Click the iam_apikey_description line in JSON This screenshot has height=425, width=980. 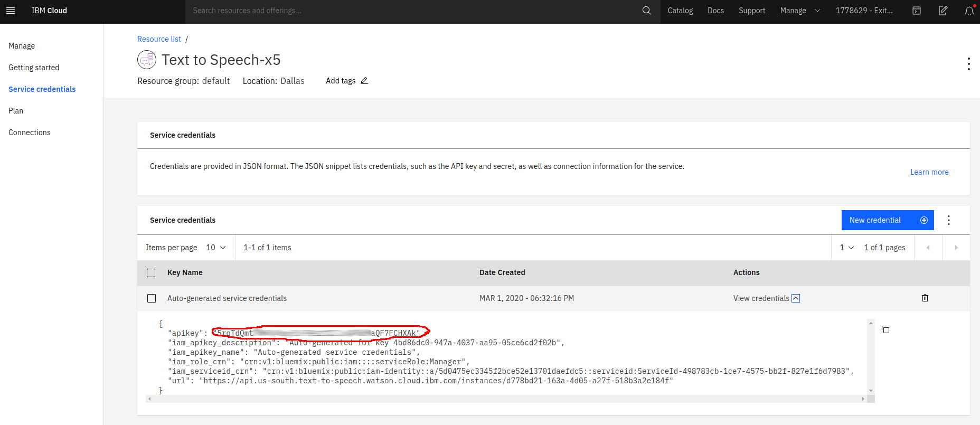pyautogui.click(x=366, y=343)
